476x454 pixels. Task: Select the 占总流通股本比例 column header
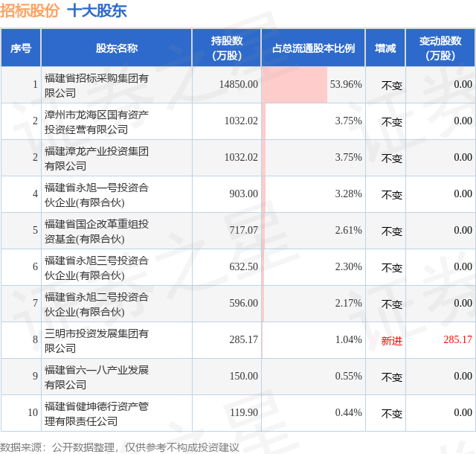(x=313, y=48)
